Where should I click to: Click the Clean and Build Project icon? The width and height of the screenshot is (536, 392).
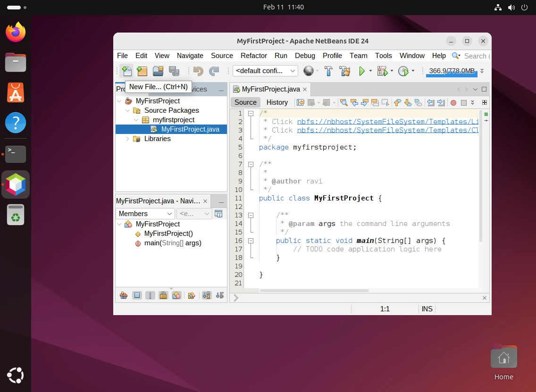[x=345, y=71]
